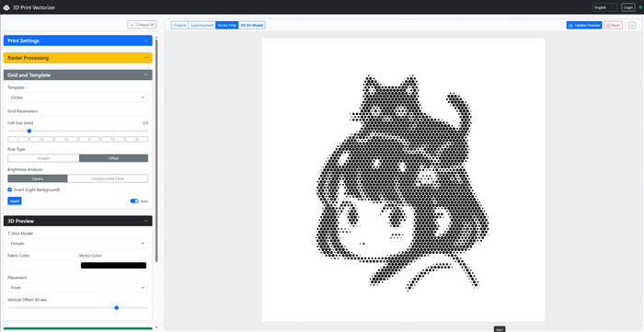This screenshot has width=644, height=332.
Task: Click the 3D Print Vectorizer logo icon
Action: click(x=6, y=7)
